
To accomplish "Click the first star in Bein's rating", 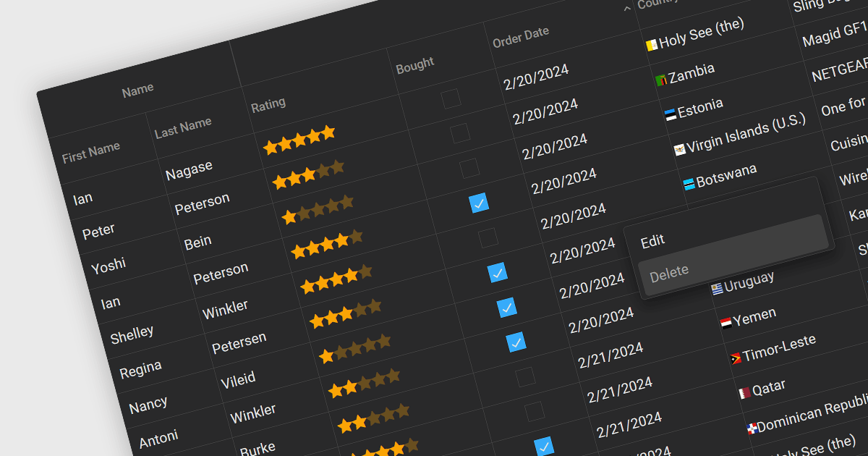I will click(289, 216).
